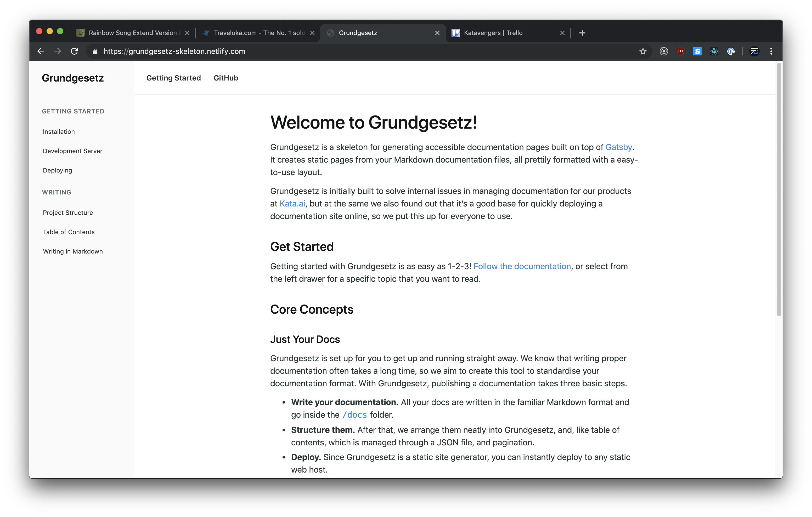The height and width of the screenshot is (517, 812).
Task: Close the Grundgesetz tab
Action: pos(437,33)
